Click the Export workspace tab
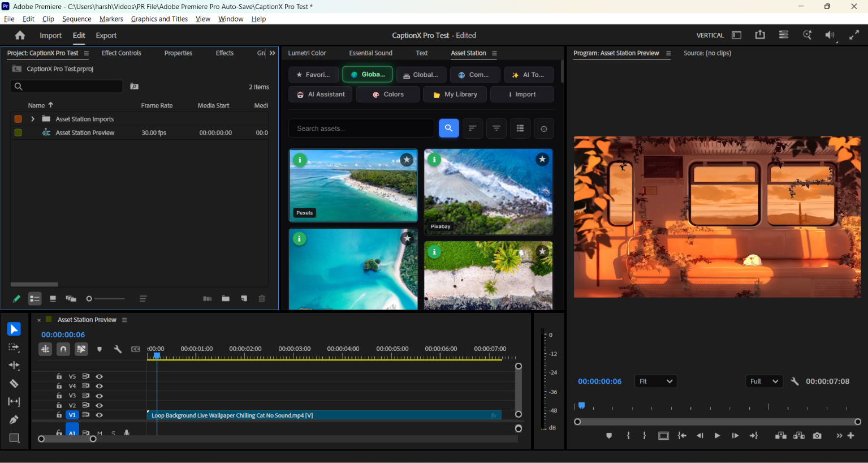 point(106,35)
